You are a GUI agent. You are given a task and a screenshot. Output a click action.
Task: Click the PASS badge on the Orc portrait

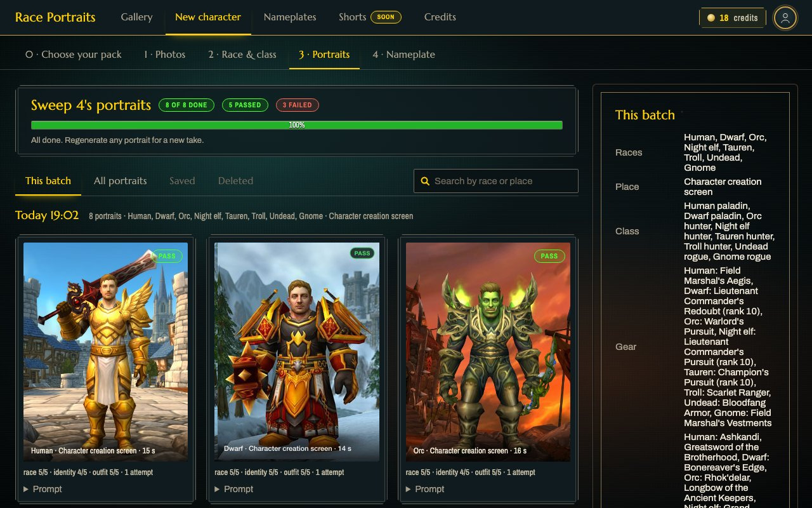[549, 257]
